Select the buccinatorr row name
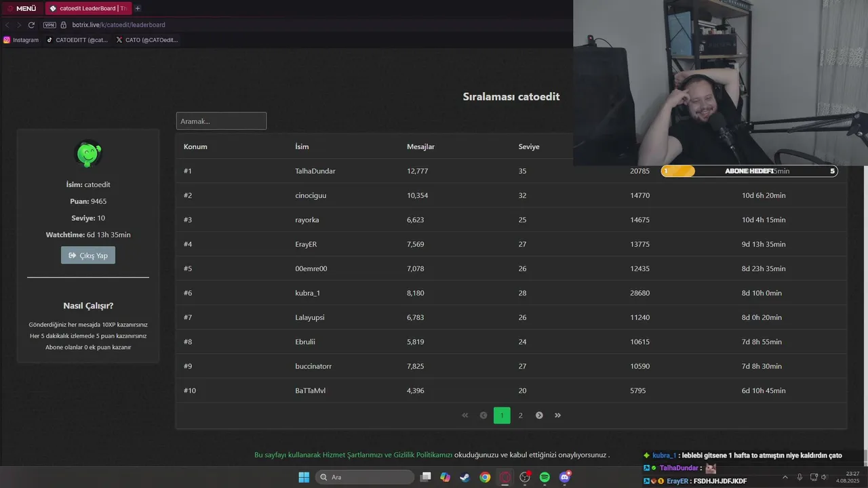This screenshot has height=488, width=868. click(313, 366)
